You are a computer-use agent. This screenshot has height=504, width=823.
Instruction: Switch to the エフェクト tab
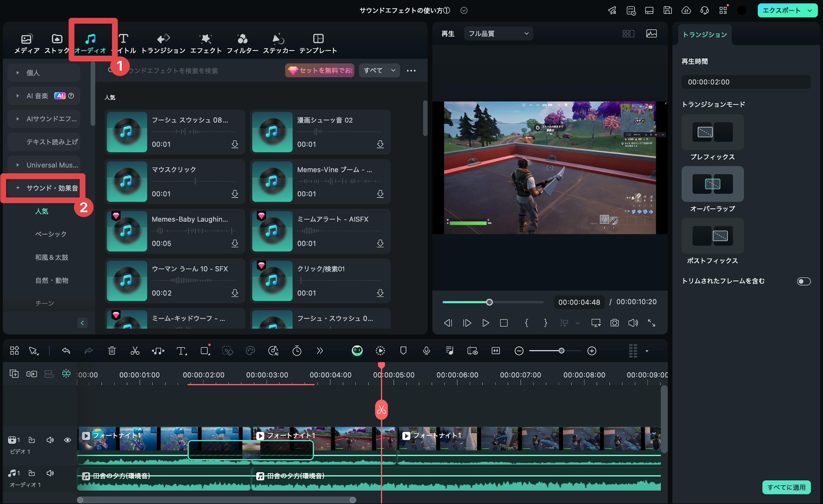pos(206,43)
